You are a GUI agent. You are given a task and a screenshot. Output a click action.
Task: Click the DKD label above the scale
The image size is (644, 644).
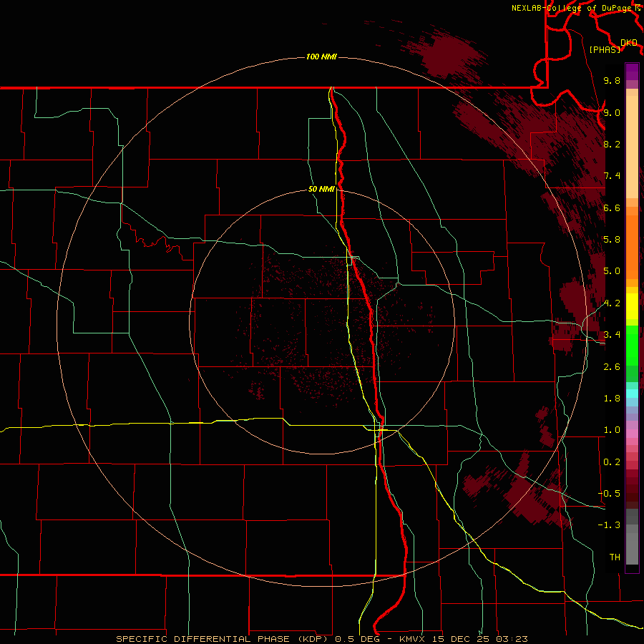(629, 43)
